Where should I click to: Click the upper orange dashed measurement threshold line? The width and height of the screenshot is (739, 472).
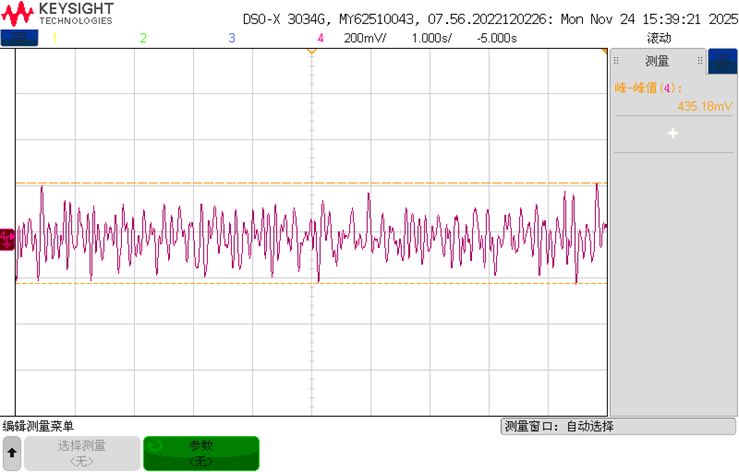(x=300, y=184)
